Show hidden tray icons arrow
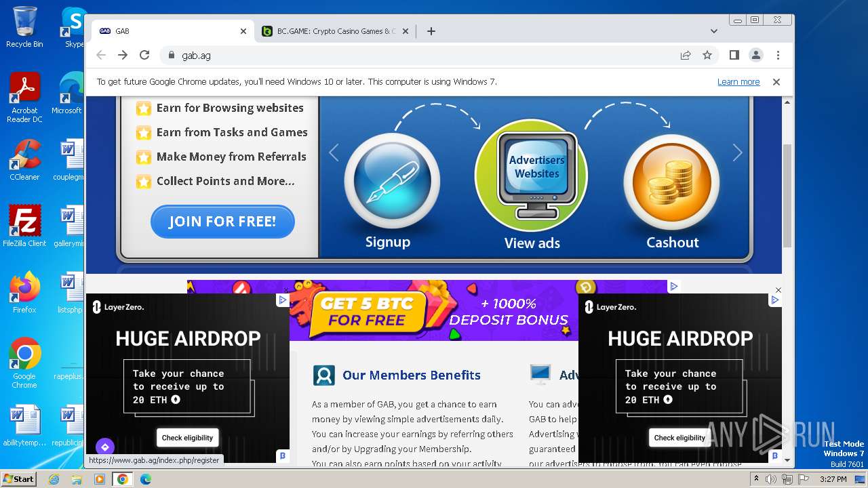 [756, 479]
